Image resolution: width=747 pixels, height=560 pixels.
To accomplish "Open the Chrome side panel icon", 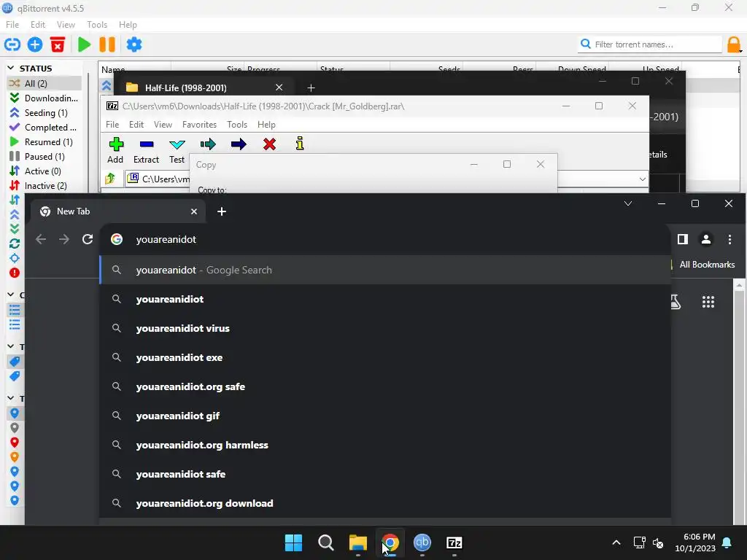I will 683,239.
